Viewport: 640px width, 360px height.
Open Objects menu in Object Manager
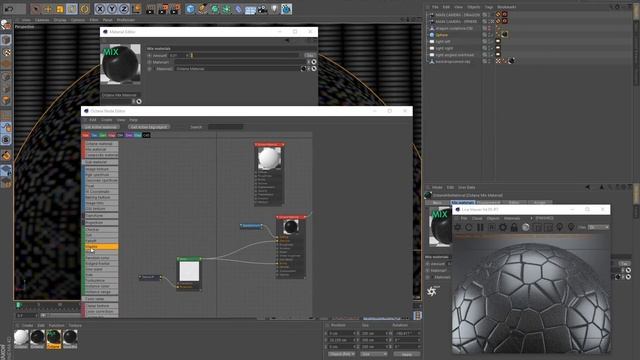point(473,7)
